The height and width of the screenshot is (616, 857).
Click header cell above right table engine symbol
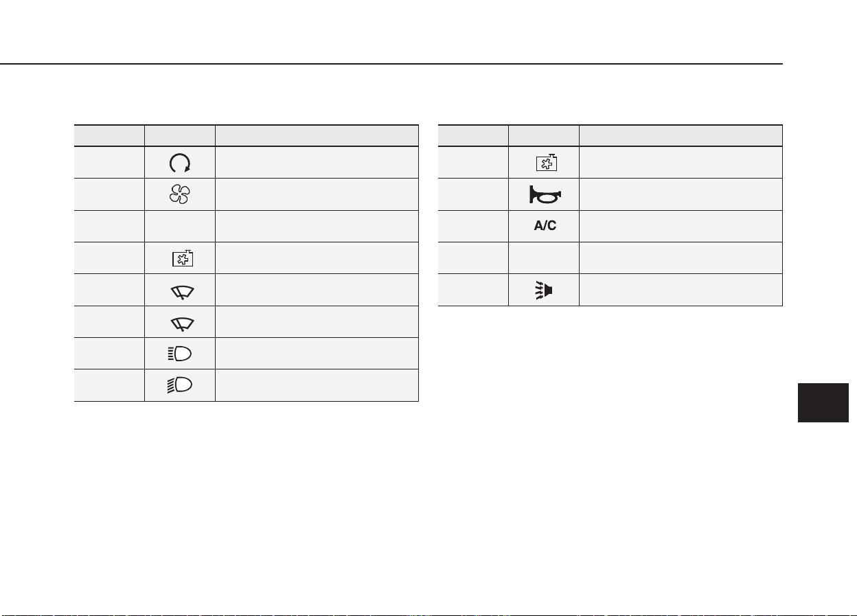[544, 135]
